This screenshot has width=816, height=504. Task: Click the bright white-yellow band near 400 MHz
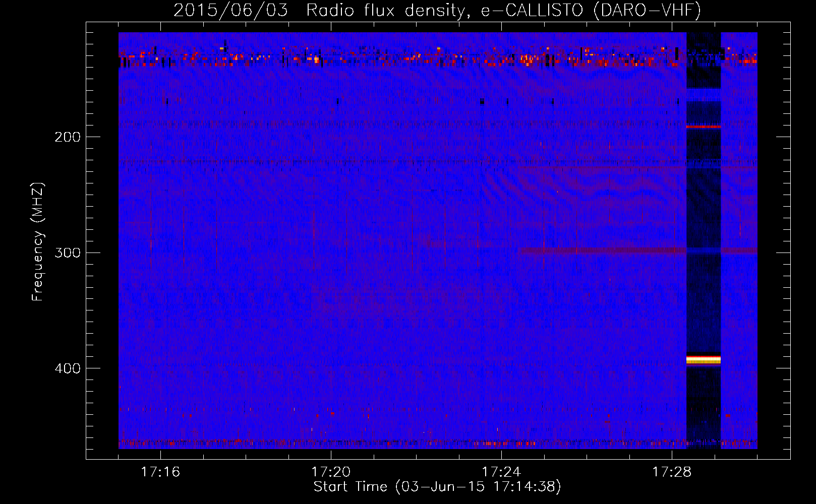coord(704,359)
